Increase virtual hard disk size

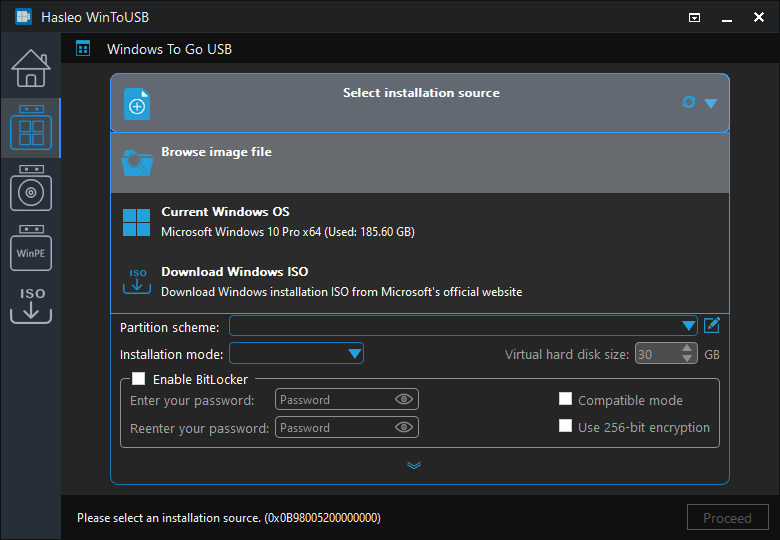[x=687, y=349]
